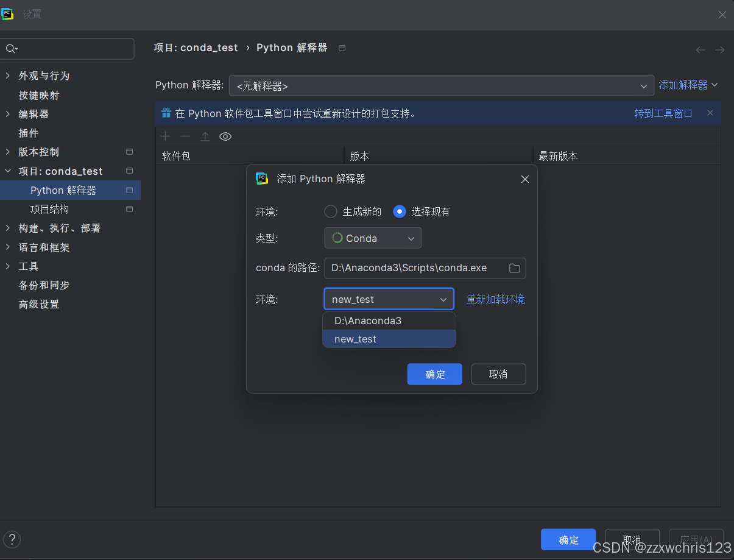Click project-level icon beside 项目: conda_test
734x560 pixels.
click(x=129, y=171)
